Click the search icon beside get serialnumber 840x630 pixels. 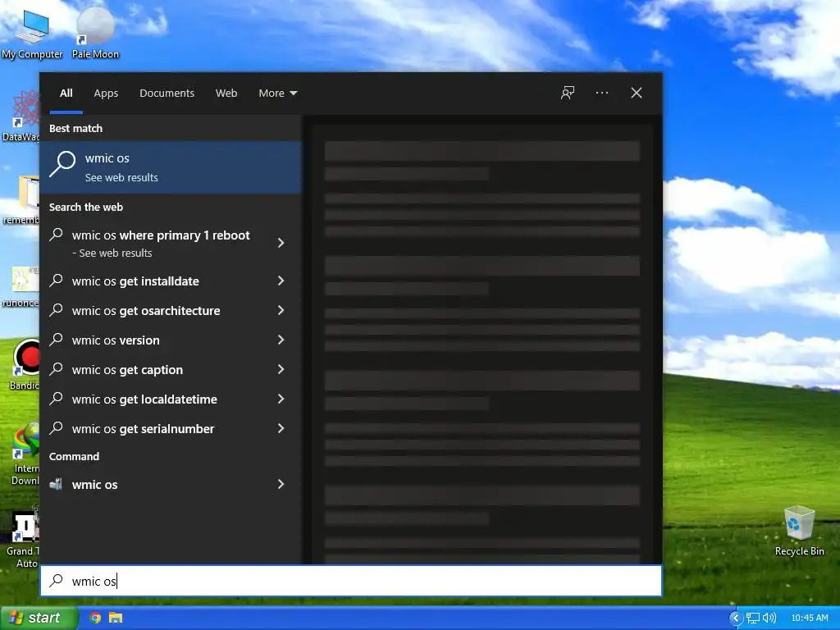pyautogui.click(x=57, y=428)
